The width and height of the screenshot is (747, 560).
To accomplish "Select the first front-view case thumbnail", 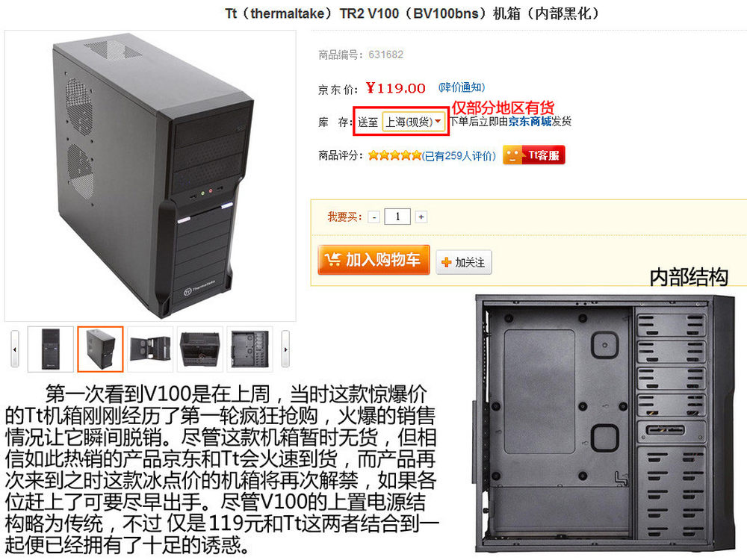I will coord(51,349).
